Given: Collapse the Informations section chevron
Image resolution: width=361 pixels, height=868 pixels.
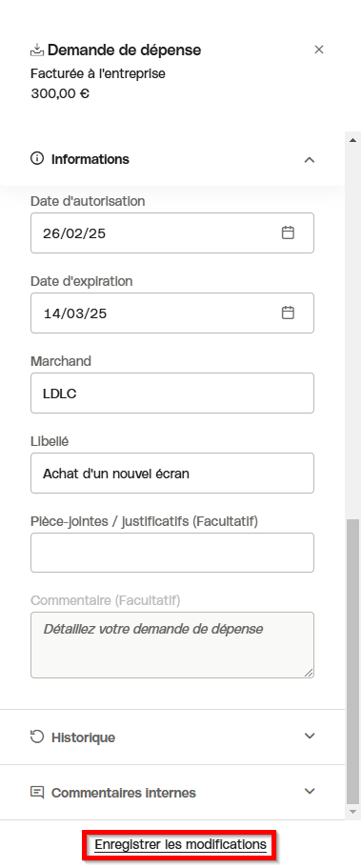Looking at the screenshot, I should (x=310, y=159).
